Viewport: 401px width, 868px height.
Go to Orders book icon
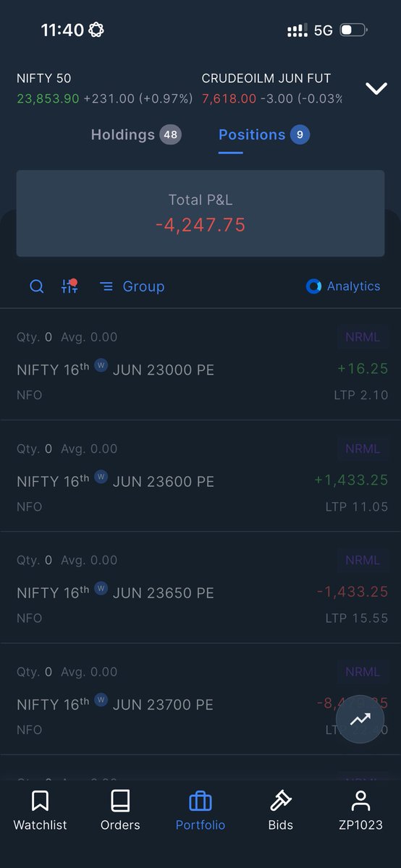tap(120, 801)
